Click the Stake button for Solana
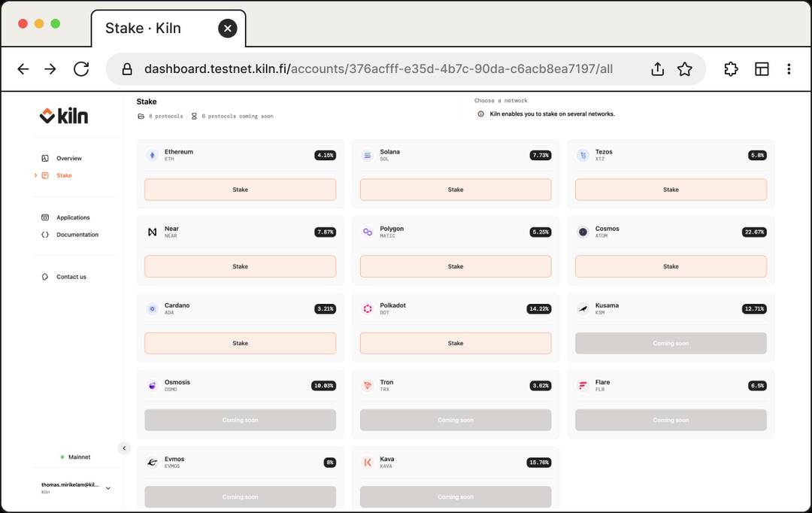The height and width of the screenshot is (513, 812). pos(456,190)
